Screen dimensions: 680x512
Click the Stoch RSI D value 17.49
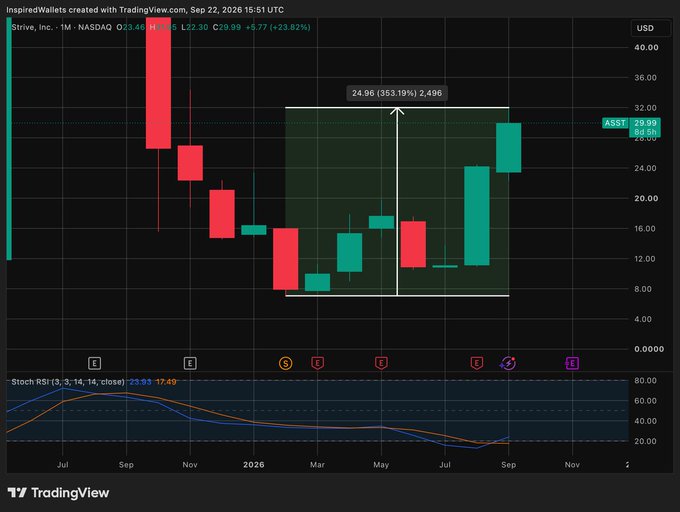166,382
